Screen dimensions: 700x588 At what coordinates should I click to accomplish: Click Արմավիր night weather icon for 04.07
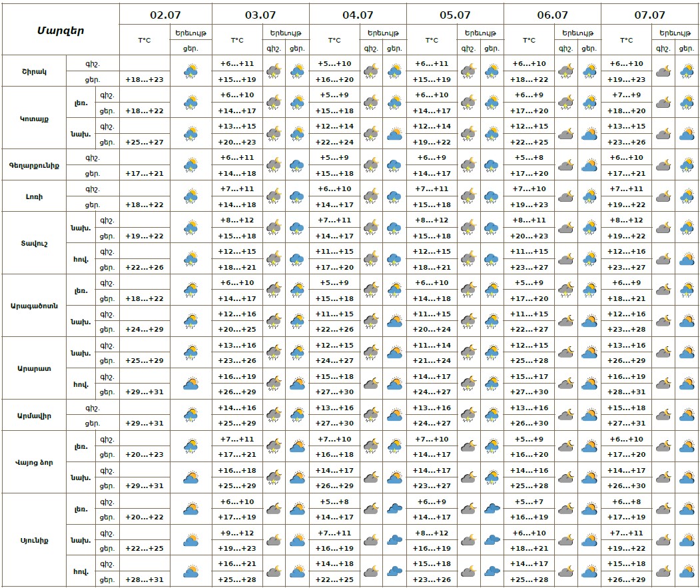(370, 416)
